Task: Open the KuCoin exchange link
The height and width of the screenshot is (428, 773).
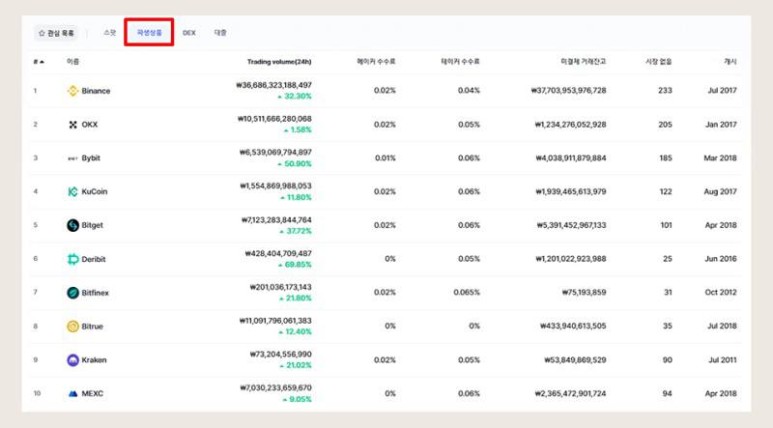Action: (x=94, y=192)
